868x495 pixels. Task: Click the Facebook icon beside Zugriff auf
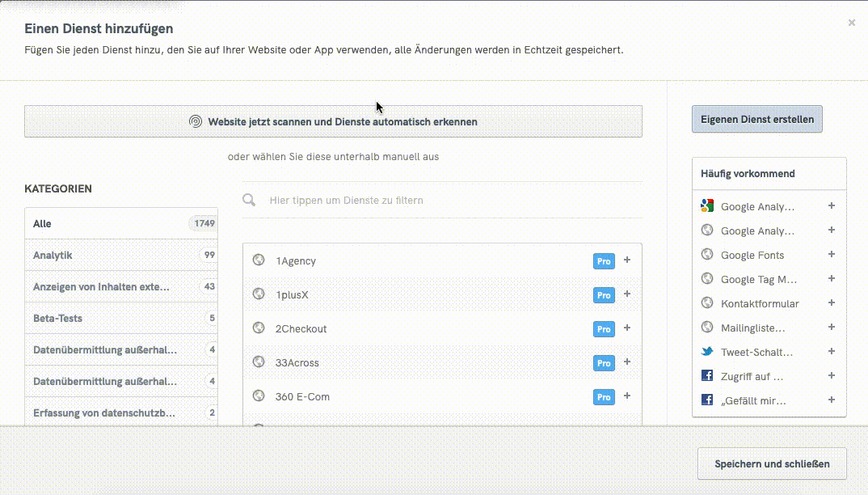(707, 376)
